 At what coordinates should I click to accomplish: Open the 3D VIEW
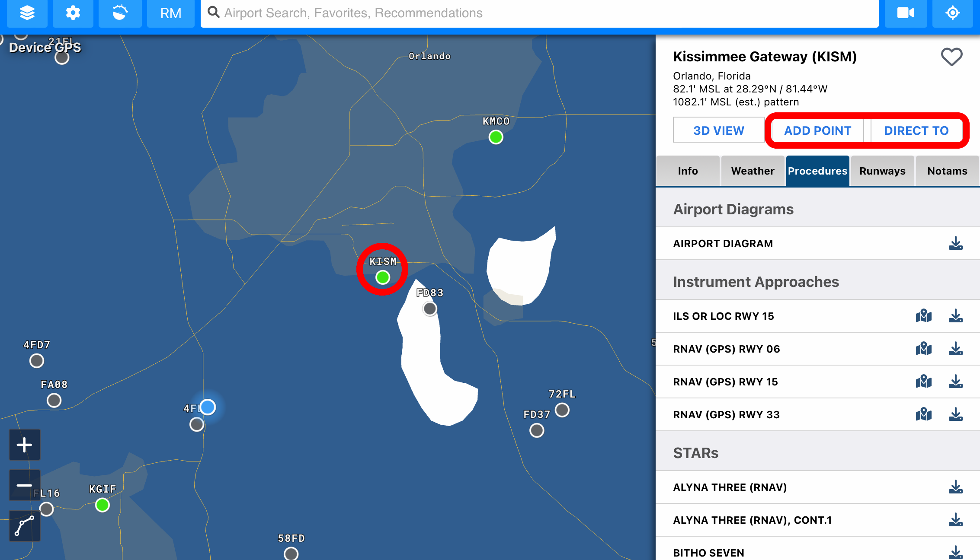(x=719, y=130)
